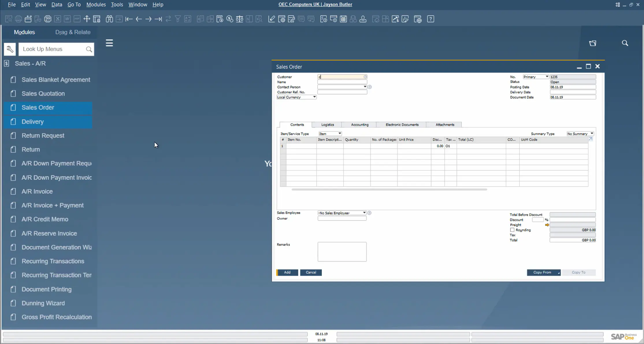Image resolution: width=644 pixels, height=344 pixels.
Task: Open the Item/Service Type dropdown
Action: coord(340,134)
